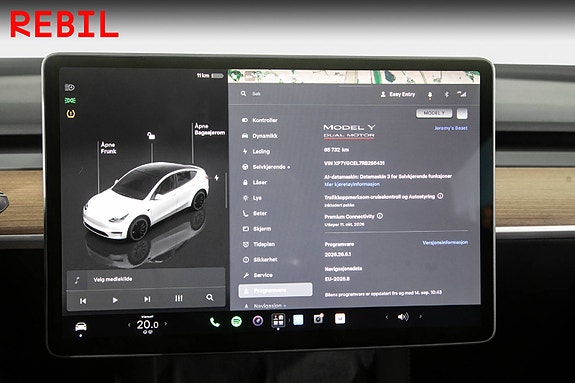This screenshot has height=383, width=575.
Task: Open the media equalizer icon
Action: coord(179,299)
